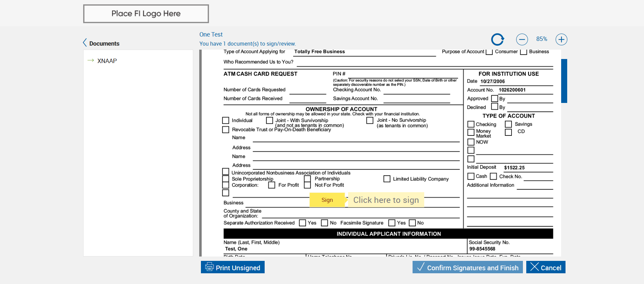Viewport: 644px width, 284px height.
Task: Tick the NOW account checkbox
Action: tap(471, 142)
